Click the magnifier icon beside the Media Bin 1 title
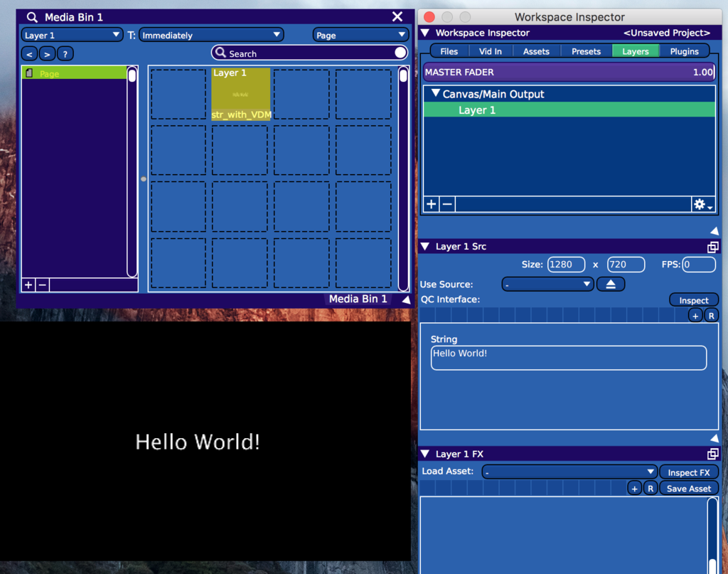Image resolution: width=728 pixels, height=574 pixels. coord(31,18)
